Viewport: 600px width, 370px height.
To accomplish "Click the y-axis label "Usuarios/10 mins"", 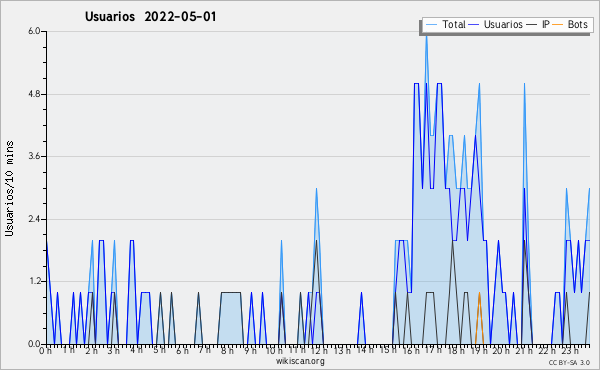I will [x=9, y=188].
